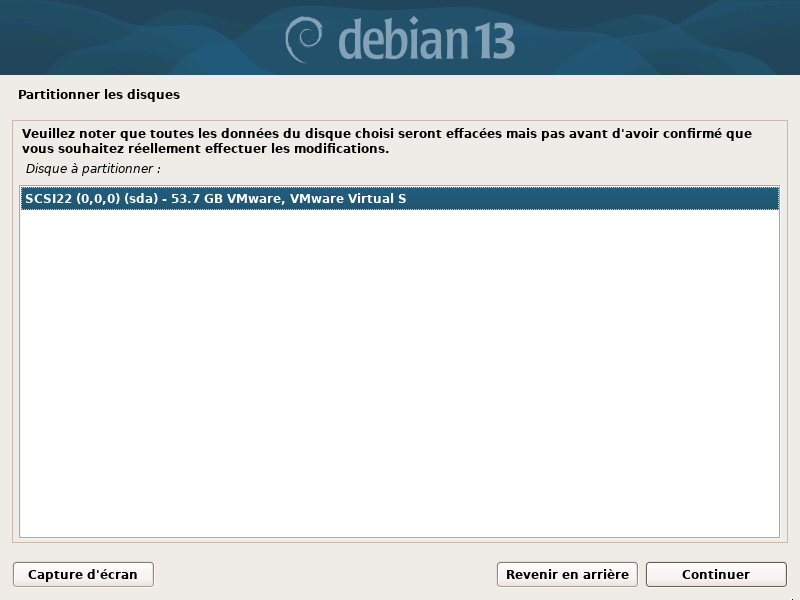Click the blank right end of highlighted disk row
Screen dimensions: 800x600
[x=592, y=198]
